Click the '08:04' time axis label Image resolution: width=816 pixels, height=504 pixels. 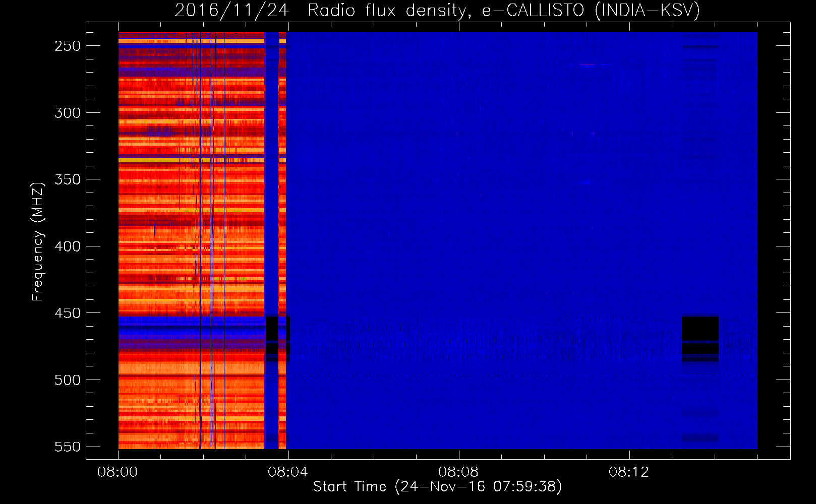coord(288,472)
